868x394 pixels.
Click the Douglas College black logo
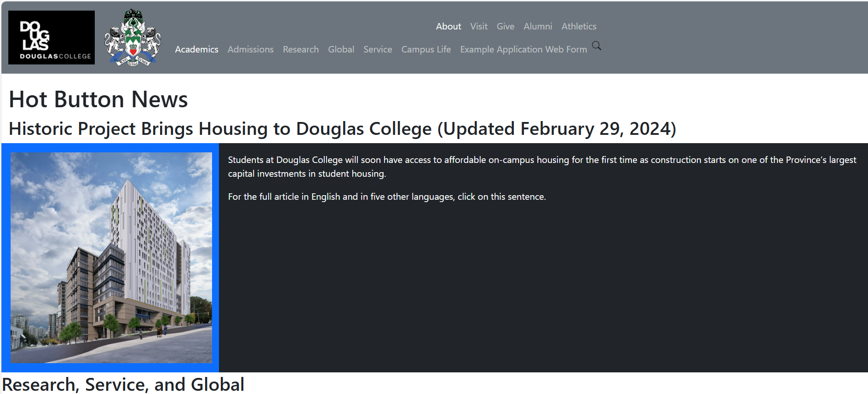(52, 38)
